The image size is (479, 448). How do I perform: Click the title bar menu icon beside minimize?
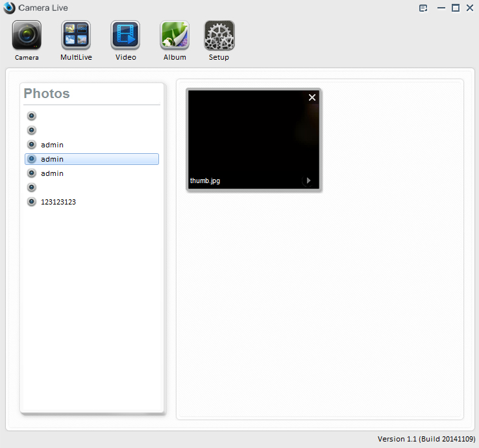click(423, 8)
